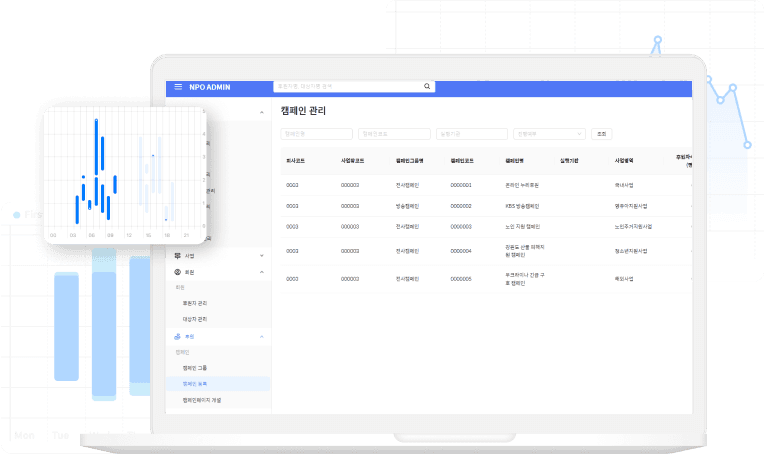Click the KBS 방송캠페인 campaign name

pyautogui.click(x=522, y=206)
